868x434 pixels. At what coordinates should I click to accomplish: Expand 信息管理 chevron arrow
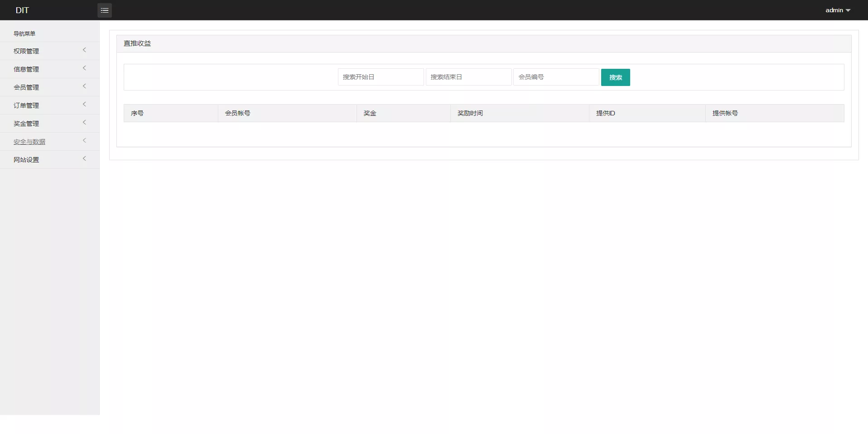click(x=84, y=68)
